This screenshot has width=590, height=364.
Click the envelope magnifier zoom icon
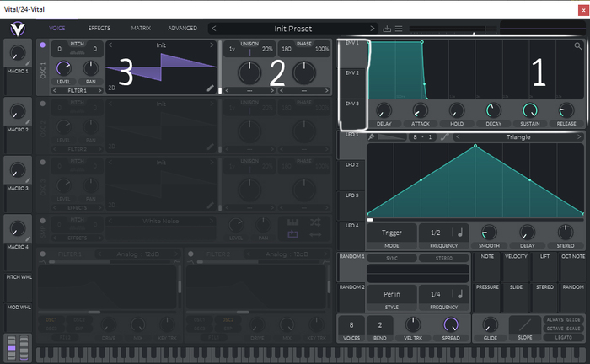coord(577,46)
